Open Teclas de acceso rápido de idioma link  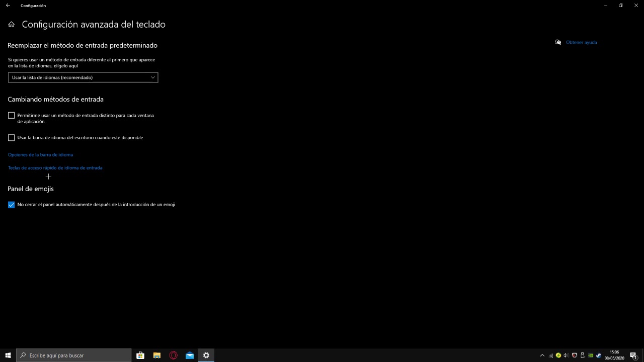coord(55,168)
